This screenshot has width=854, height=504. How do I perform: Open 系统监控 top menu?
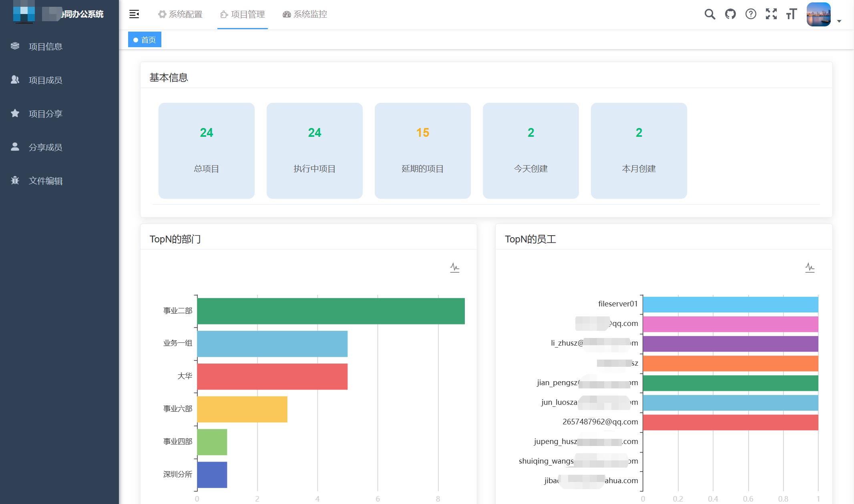(305, 14)
